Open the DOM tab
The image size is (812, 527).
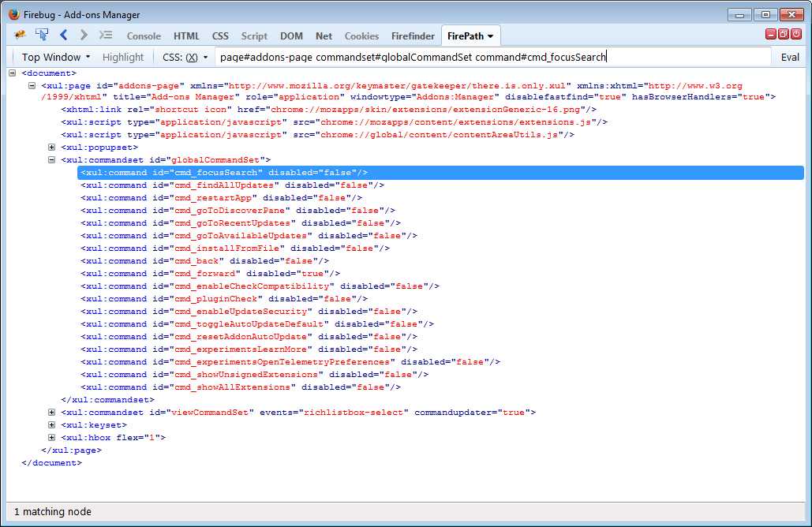291,36
